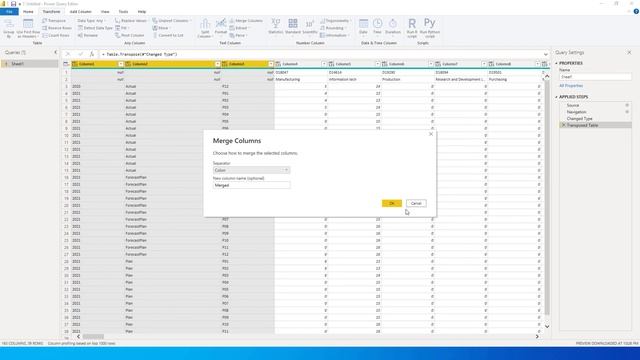
Task: Click Pivot Column in the ribbon
Action: [x=129, y=35]
